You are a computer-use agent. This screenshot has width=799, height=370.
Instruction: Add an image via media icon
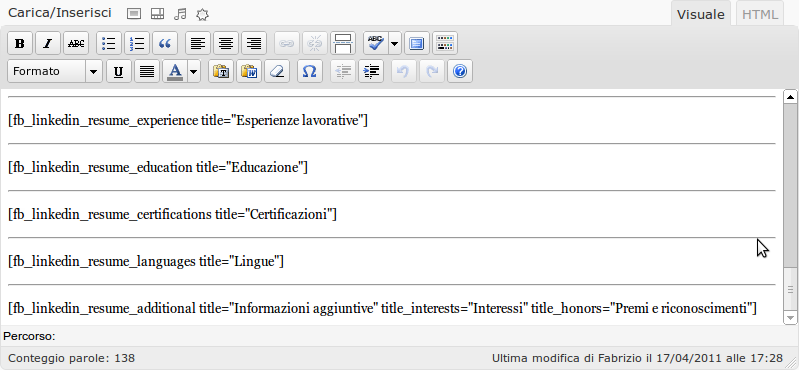click(134, 14)
